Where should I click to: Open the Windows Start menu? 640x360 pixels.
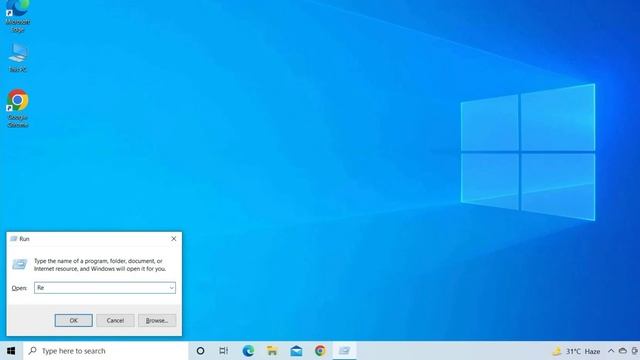11,351
